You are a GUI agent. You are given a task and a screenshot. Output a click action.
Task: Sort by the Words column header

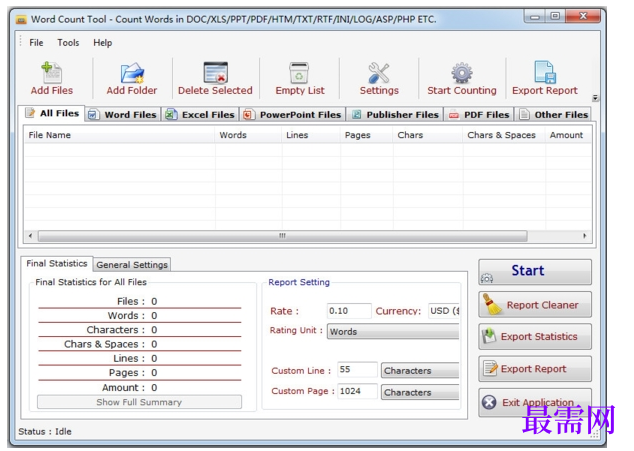pyautogui.click(x=248, y=135)
